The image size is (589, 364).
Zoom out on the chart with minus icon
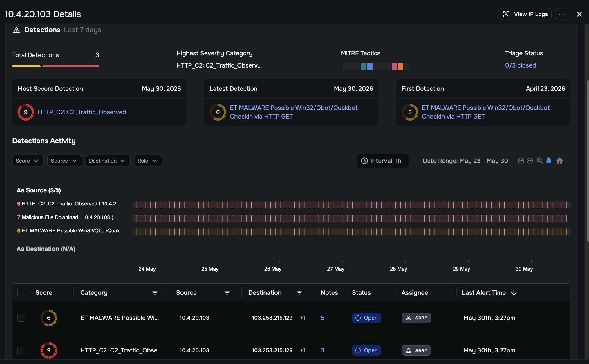pyautogui.click(x=530, y=161)
